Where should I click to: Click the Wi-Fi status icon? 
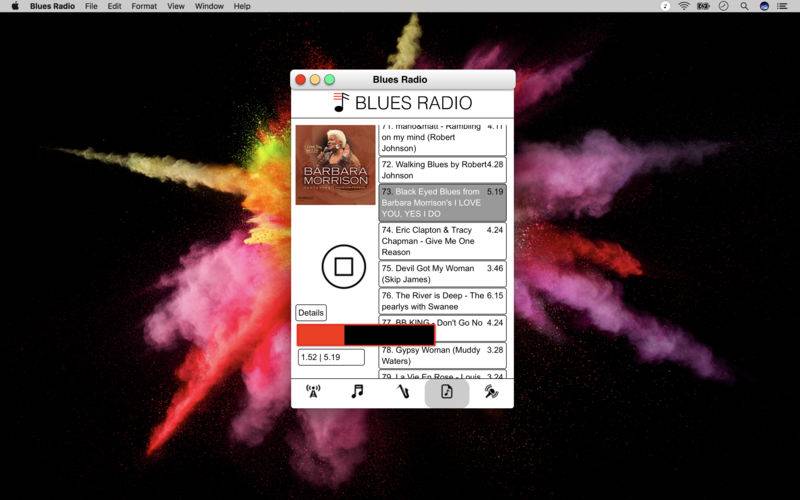(x=684, y=6)
